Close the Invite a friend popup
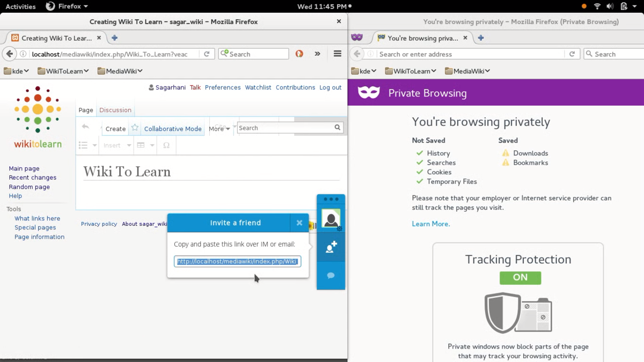 tap(299, 223)
